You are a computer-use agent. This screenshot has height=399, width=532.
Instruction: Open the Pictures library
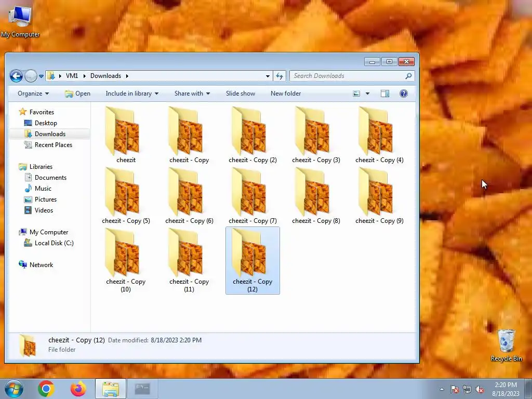point(40,199)
